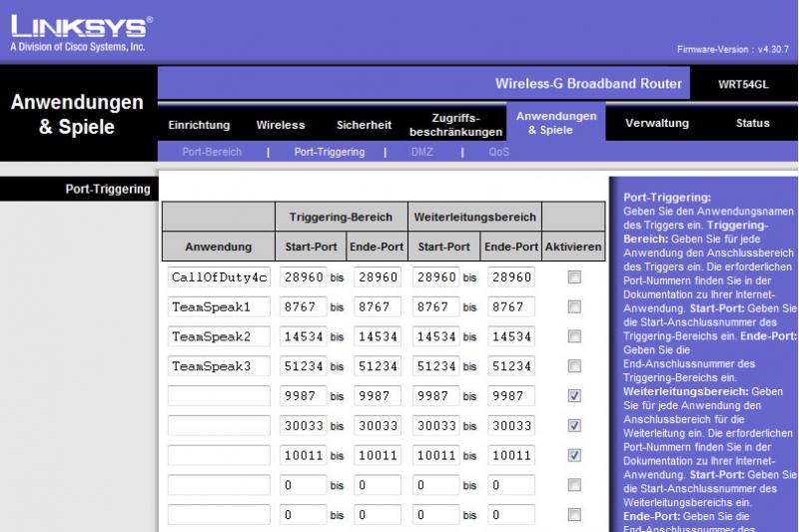Open the Sicherheit tab
The image size is (799, 532).
[364, 125]
